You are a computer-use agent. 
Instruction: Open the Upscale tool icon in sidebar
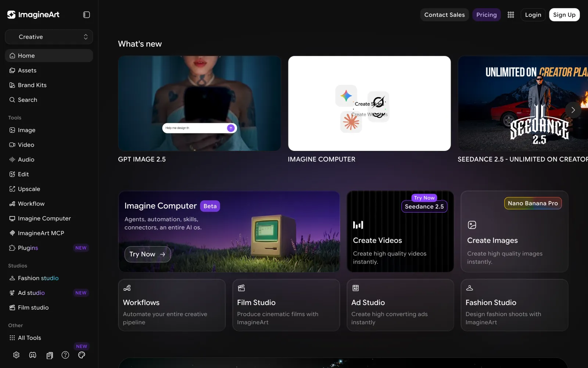pyautogui.click(x=12, y=189)
